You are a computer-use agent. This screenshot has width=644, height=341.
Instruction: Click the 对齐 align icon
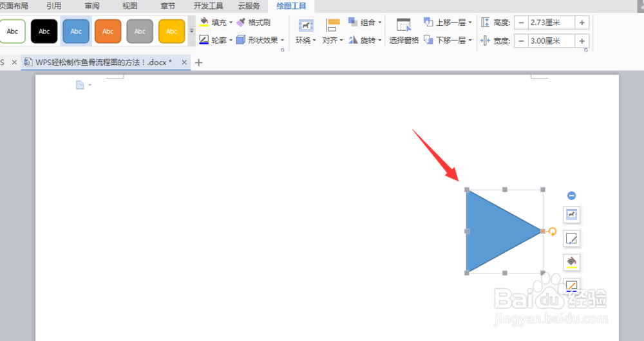[x=333, y=26]
